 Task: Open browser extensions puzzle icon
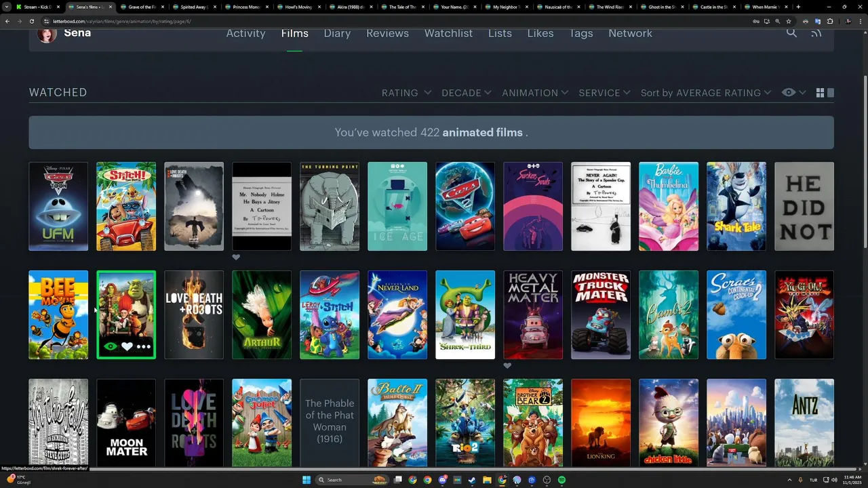(830, 21)
